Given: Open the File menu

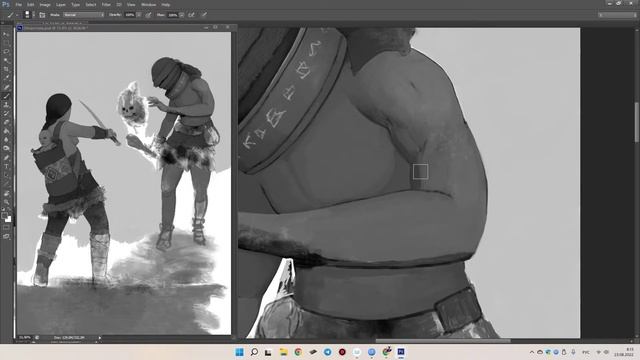Looking at the screenshot, I should pyautogui.click(x=18, y=4).
